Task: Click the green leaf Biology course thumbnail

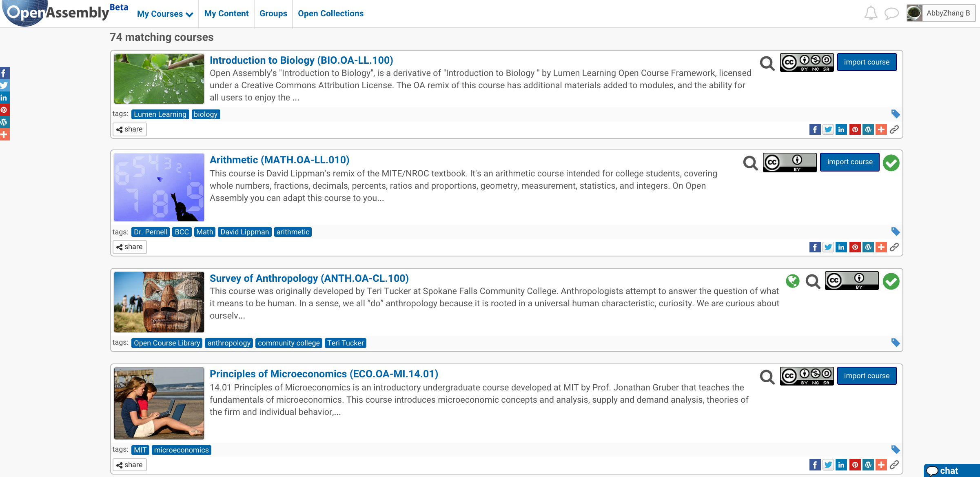Action: click(159, 79)
